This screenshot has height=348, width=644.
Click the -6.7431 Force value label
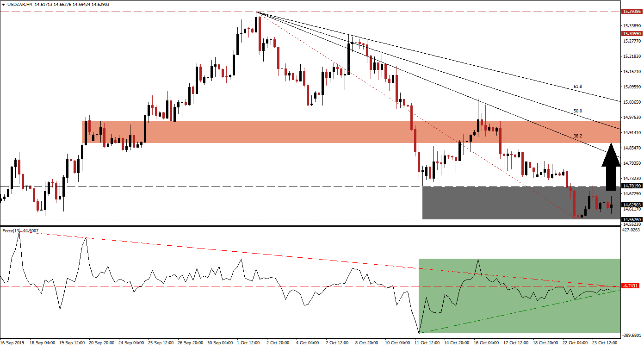point(631,286)
